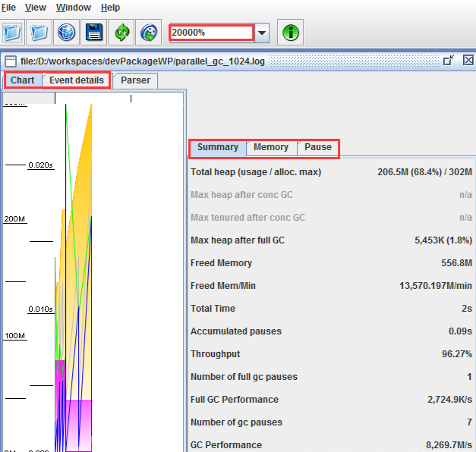Click the 20000% zoom input field
Screen dimensions: 476x452
(x=211, y=33)
